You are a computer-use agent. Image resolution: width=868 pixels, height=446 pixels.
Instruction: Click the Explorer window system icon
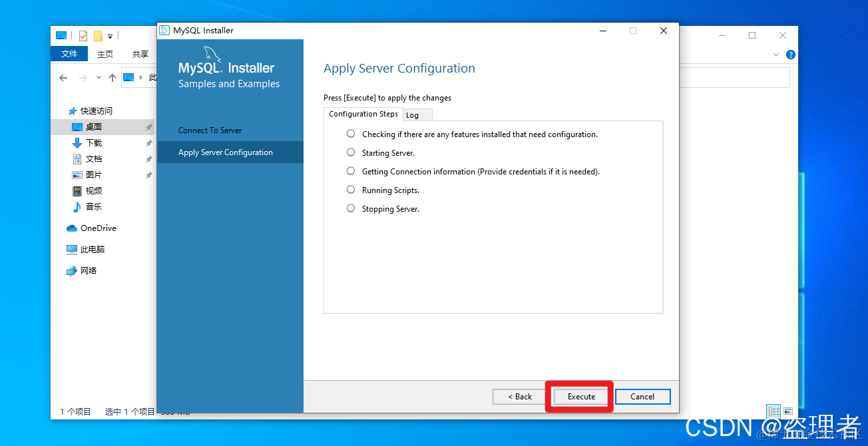pyautogui.click(x=61, y=35)
